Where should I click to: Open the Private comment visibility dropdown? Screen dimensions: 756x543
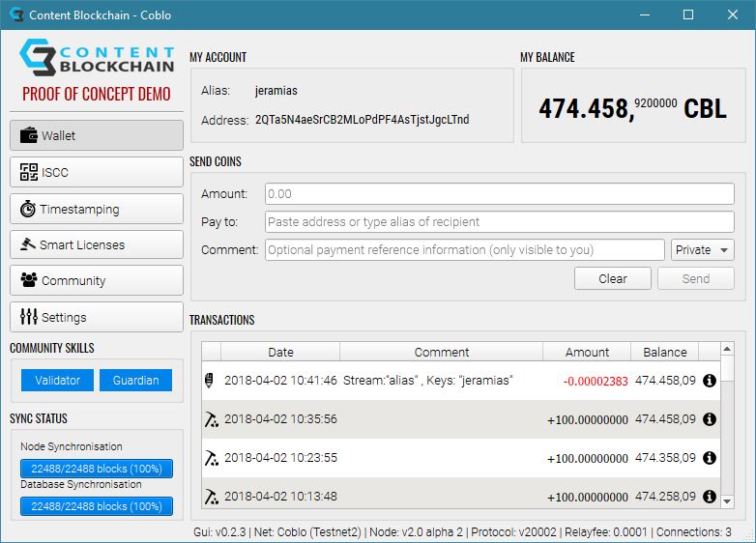[703, 249]
